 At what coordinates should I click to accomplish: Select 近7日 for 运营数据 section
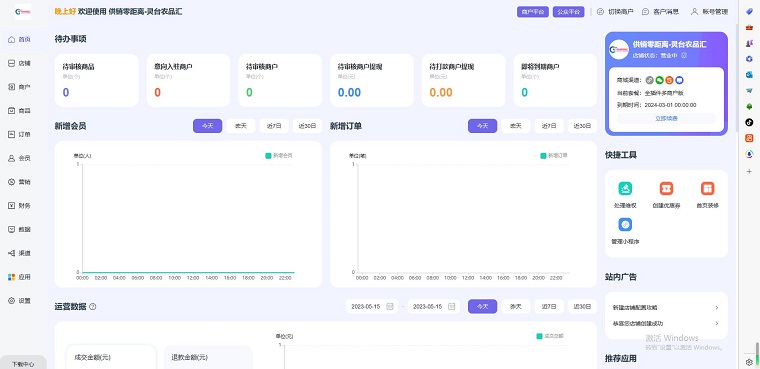click(x=549, y=306)
